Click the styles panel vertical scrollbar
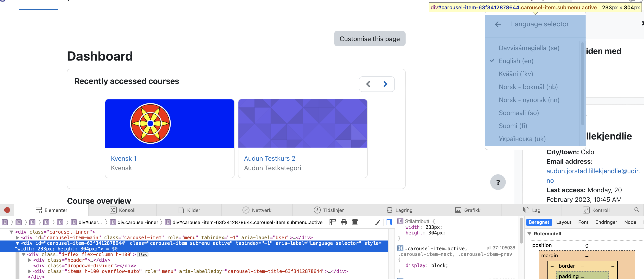Viewport: 644px width, 279px height. (x=521, y=230)
